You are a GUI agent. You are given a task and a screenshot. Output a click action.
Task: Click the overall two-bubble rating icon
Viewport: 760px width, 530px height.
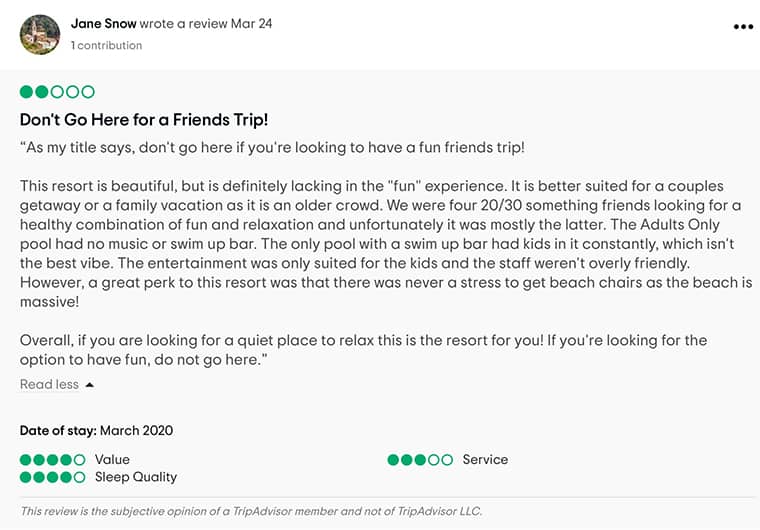pos(57,92)
